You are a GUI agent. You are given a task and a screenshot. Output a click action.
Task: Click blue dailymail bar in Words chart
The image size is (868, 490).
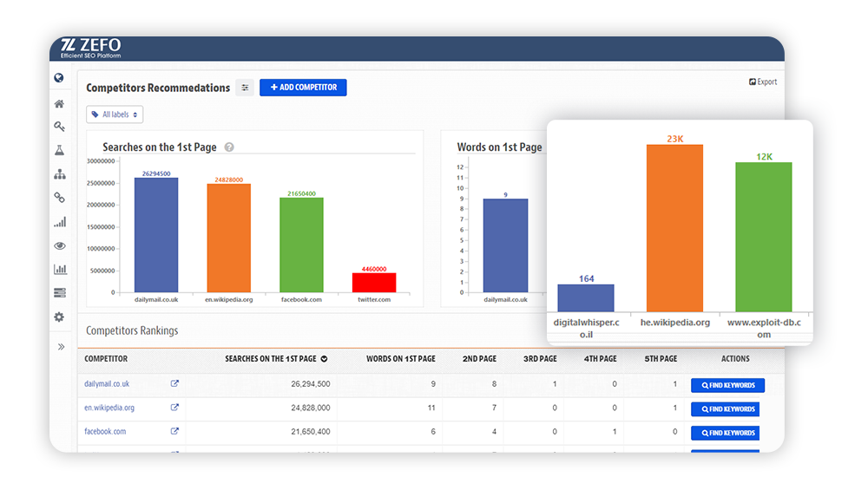[x=505, y=245]
